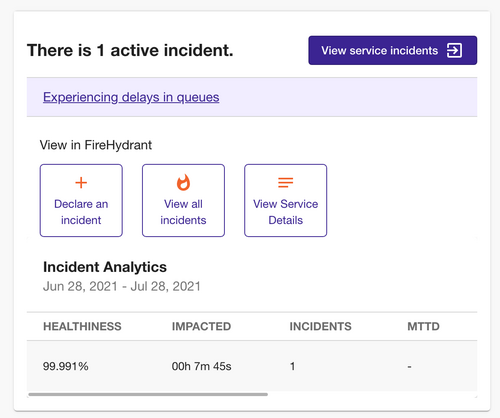This screenshot has height=418, width=500.
Task: Select the View Service Details label
Action: (x=286, y=212)
